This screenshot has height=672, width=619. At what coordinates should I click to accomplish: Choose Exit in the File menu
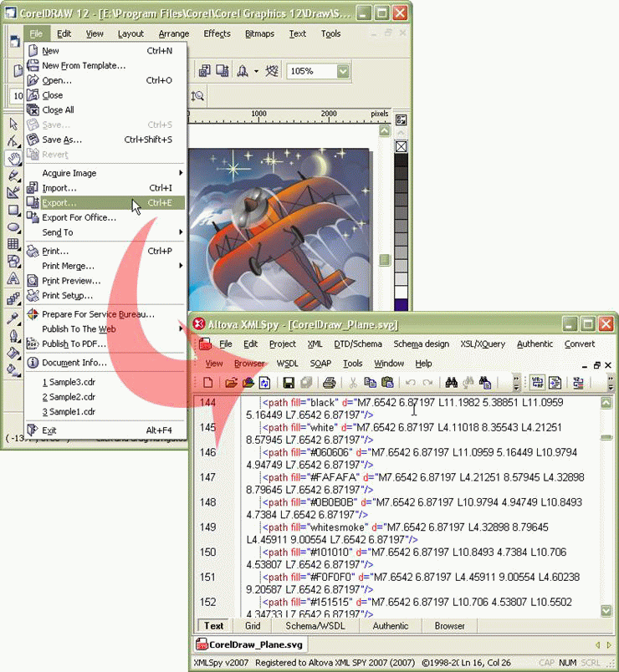click(105, 430)
